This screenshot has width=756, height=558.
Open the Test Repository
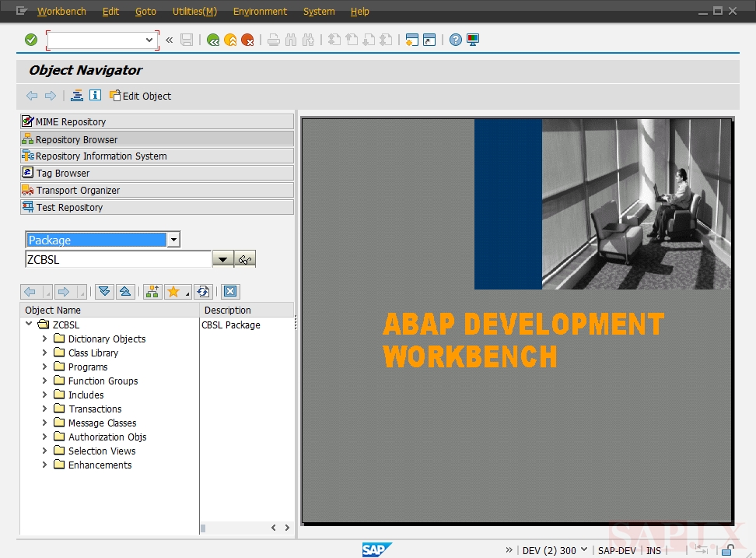point(157,207)
